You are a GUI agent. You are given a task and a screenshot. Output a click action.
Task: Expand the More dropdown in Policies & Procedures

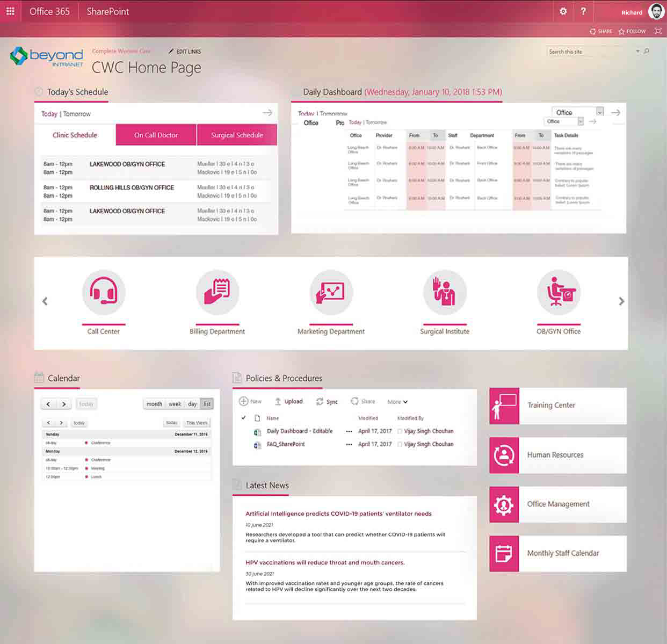click(x=397, y=401)
